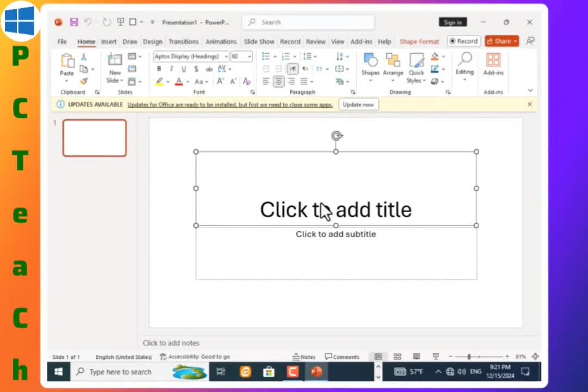Open Microsoft Store from taskbar
Viewport: 588px width, 392px height.
tap(268, 372)
